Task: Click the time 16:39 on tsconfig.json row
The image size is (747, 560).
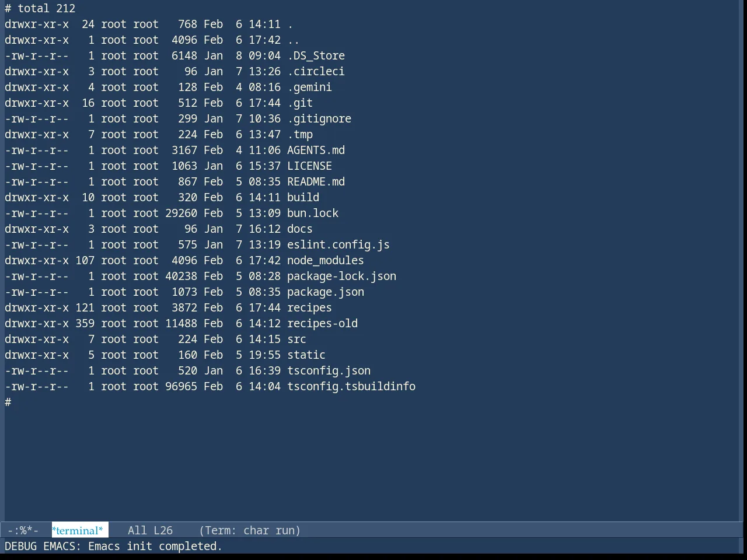Action: click(x=264, y=370)
